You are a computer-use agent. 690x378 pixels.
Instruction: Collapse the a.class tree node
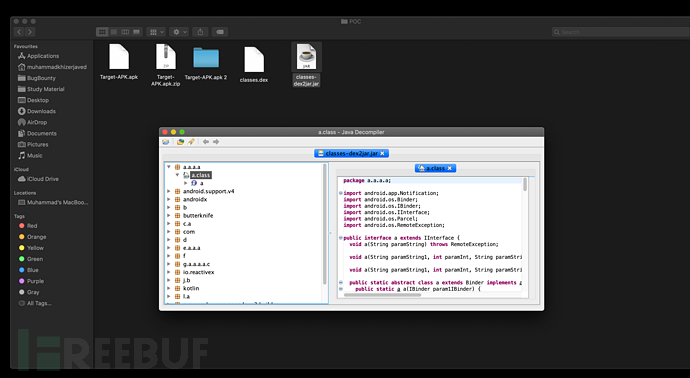click(177, 175)
